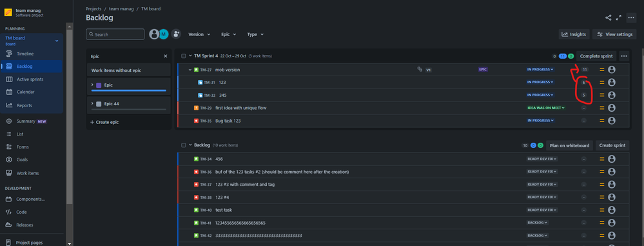Open the TM-29 Idea Was On Meet status dropdown
This screenshot has height=246, width=644.
tap(546, 108)
